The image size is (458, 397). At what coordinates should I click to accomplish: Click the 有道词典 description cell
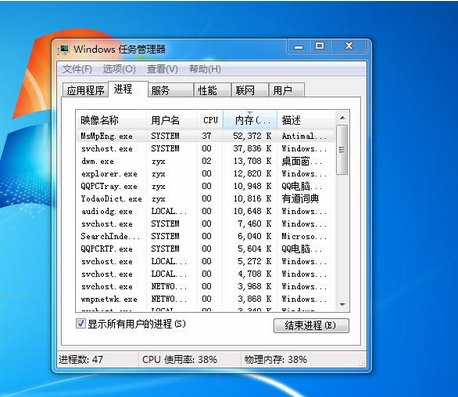tap(300, 199)
